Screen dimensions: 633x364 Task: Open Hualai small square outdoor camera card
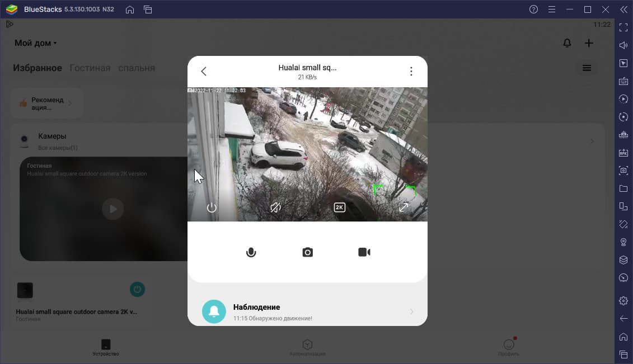tap(81, 301)
